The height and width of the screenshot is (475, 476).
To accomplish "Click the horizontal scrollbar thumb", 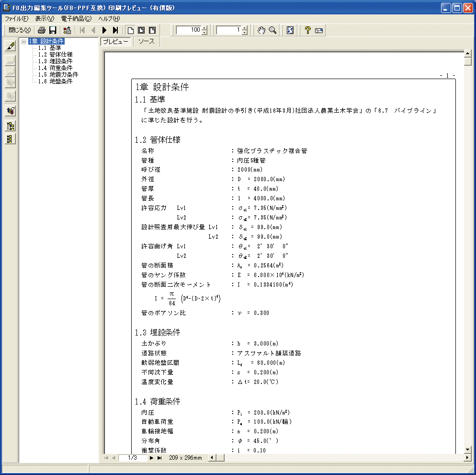I will point(220,457).
